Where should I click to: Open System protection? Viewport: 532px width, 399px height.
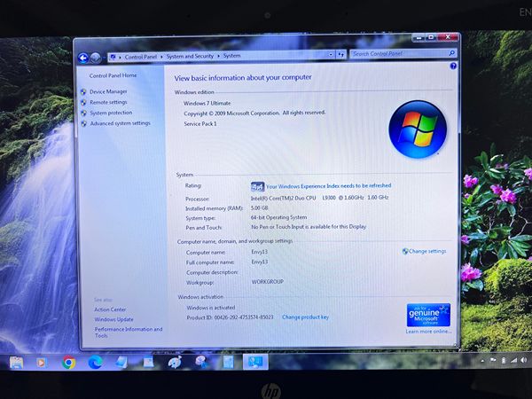(x=111, y=113)
